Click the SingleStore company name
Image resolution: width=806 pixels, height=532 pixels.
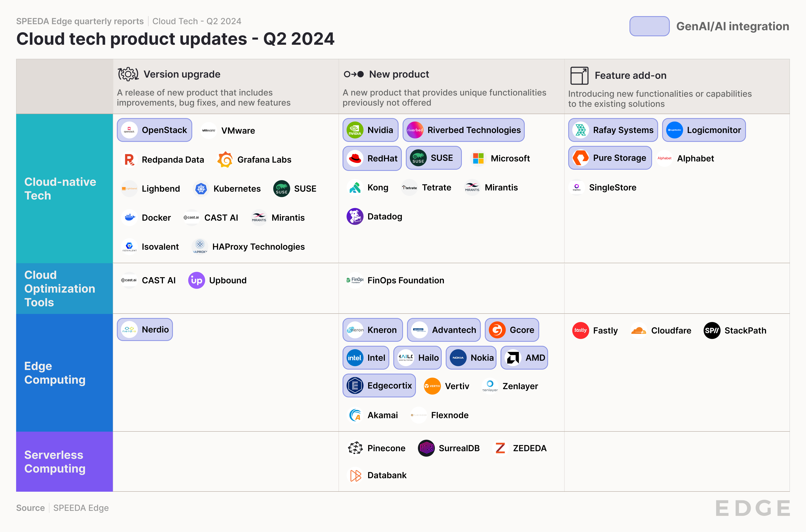coord(613,188)
